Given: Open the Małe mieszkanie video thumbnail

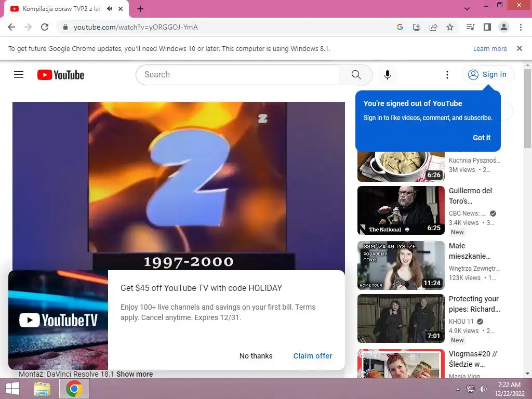Looking at the screenshot, I should point(401,265).
